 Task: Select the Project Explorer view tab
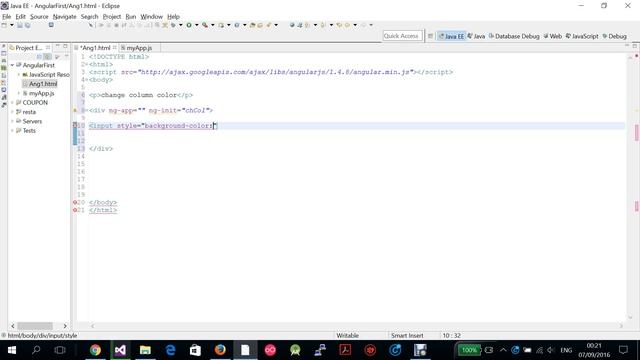click(x=29, y=48)
